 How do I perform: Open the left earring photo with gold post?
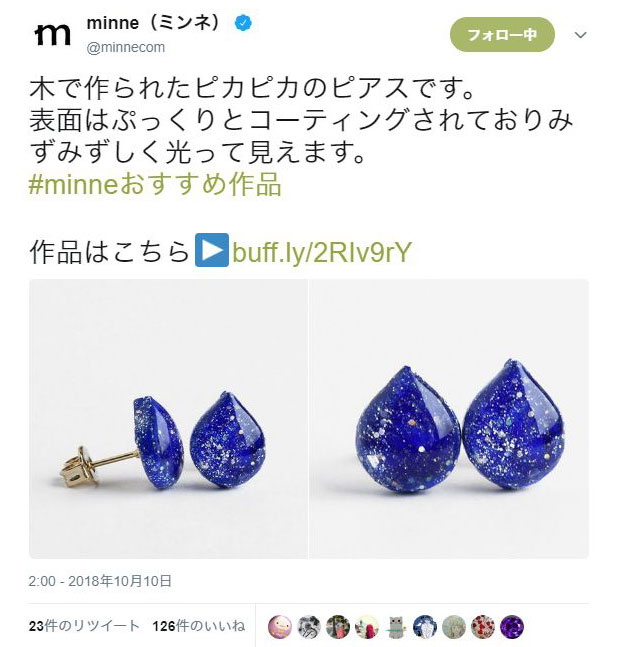(168, 419)
